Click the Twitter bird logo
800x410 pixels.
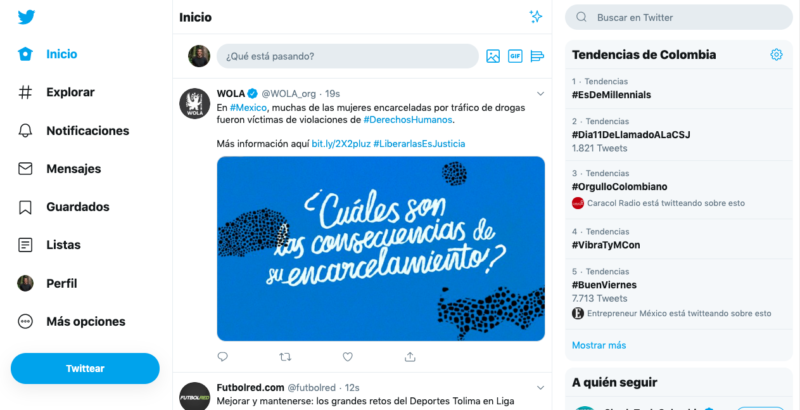(x=26, y=17)
